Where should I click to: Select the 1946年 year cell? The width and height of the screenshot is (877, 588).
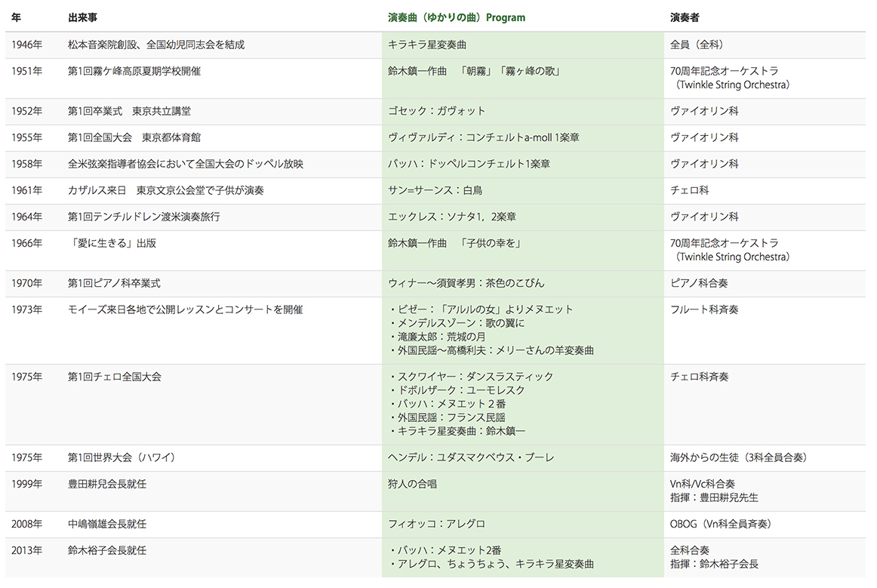[27, 45]
